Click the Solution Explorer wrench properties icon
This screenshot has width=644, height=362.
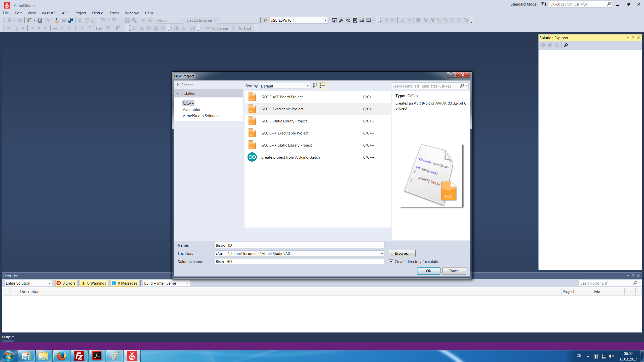pos(566,45)
